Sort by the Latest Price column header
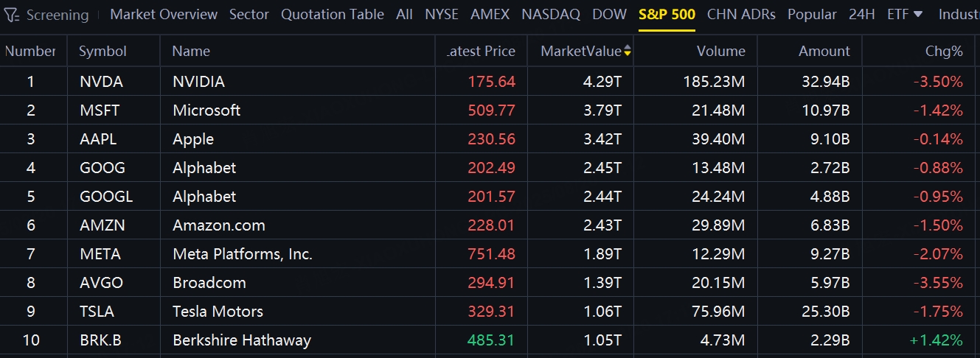 (482, 51)
